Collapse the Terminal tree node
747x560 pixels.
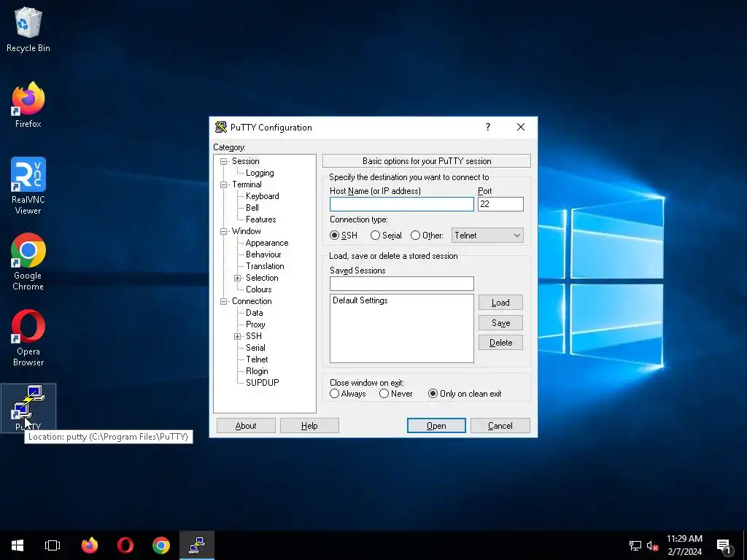click(223, 184)
